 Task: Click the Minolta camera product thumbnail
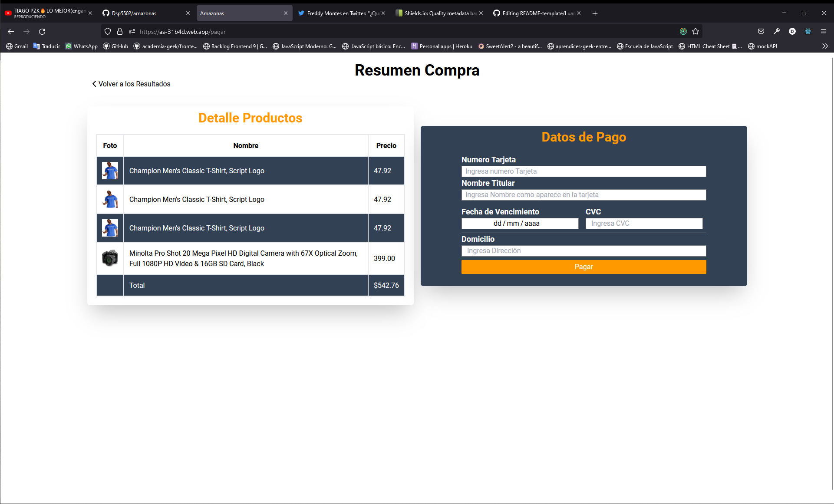[x=110, y=258]
